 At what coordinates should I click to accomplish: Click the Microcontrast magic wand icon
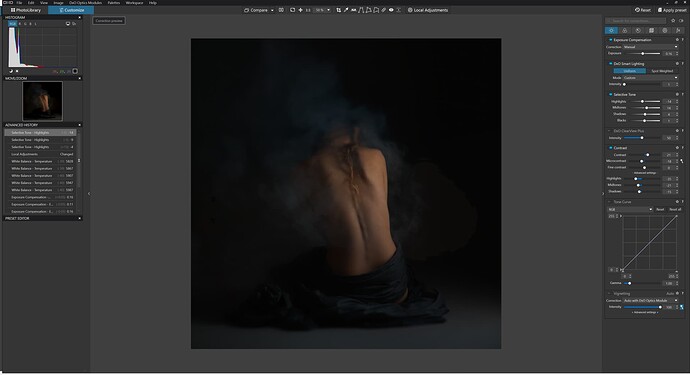coord(682,161)
